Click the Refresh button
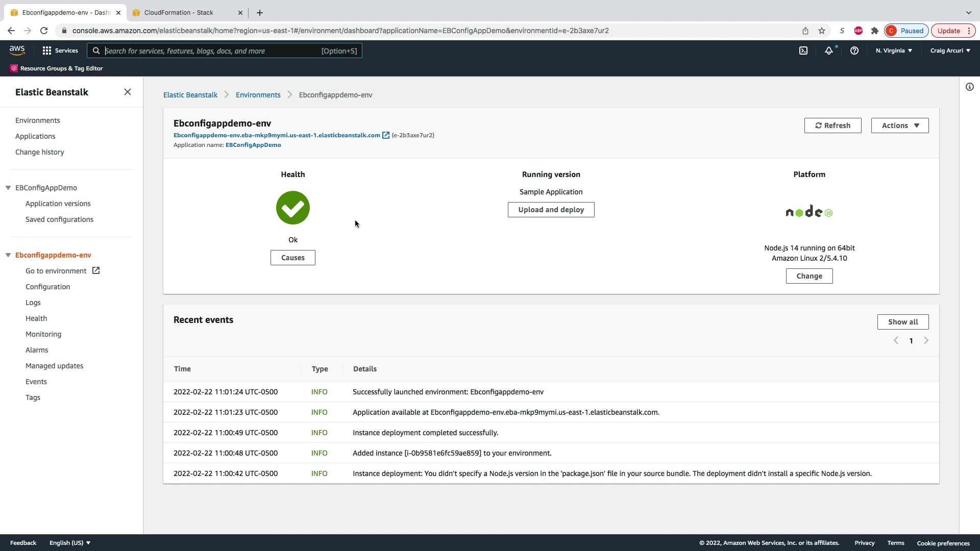Screen dimensions: 980x551 [832, 126]
